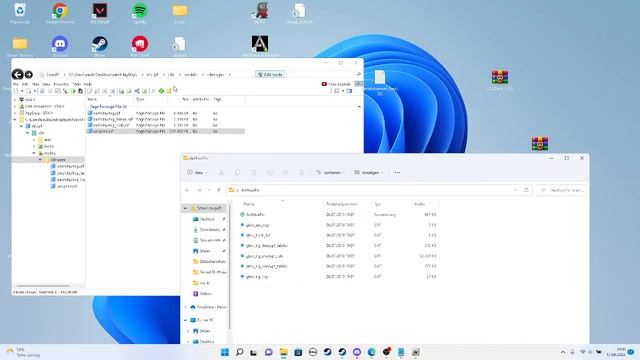The height and width of the screenshot is (360, 640).
Task: Select the first patchday rpf row in OpenIV's list
Action: [165, 113]
